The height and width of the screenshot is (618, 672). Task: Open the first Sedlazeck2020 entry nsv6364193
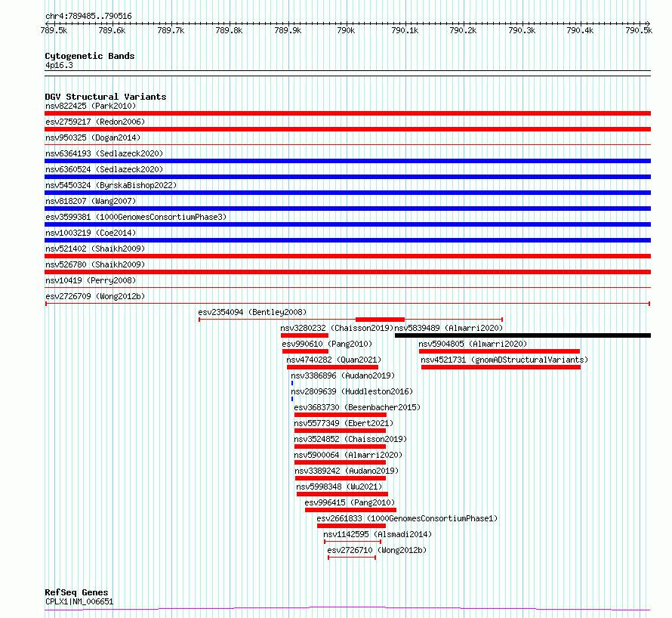click(x=104, y=153)
